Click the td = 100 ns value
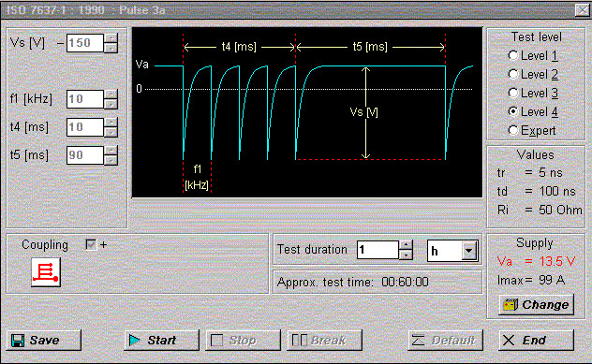 click(537, 191)
